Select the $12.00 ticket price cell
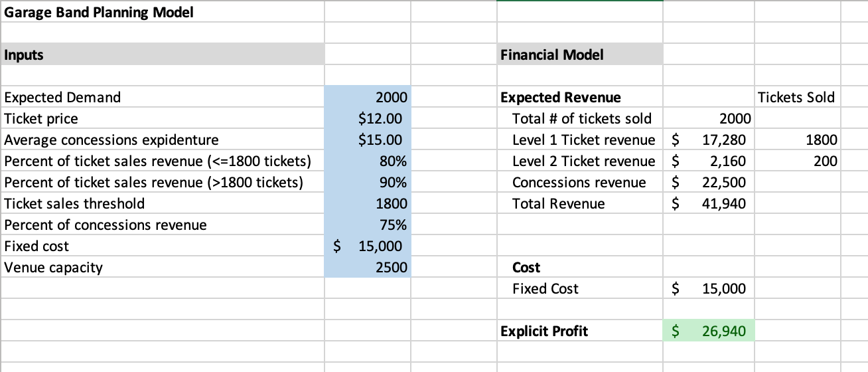 coord(368,118)
